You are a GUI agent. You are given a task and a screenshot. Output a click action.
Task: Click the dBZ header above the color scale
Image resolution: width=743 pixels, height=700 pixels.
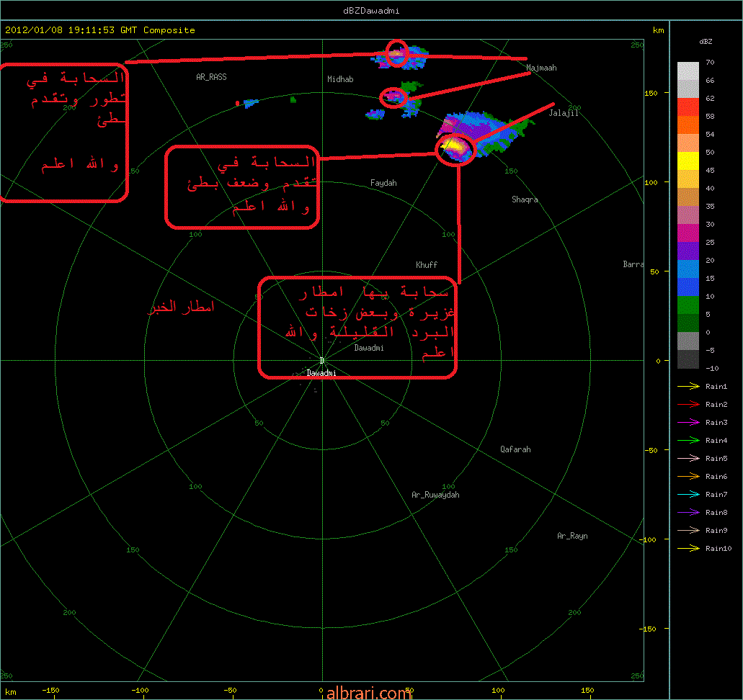[706, 42]
